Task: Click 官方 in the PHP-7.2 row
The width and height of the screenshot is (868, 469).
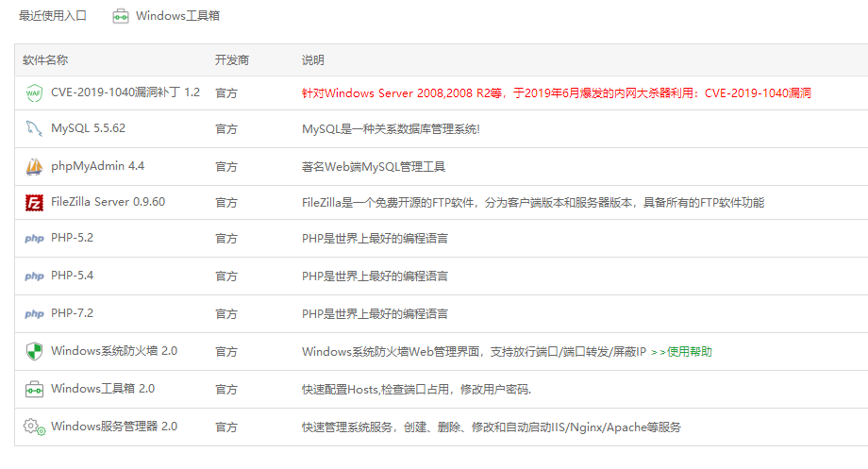Action: (225, 314)
